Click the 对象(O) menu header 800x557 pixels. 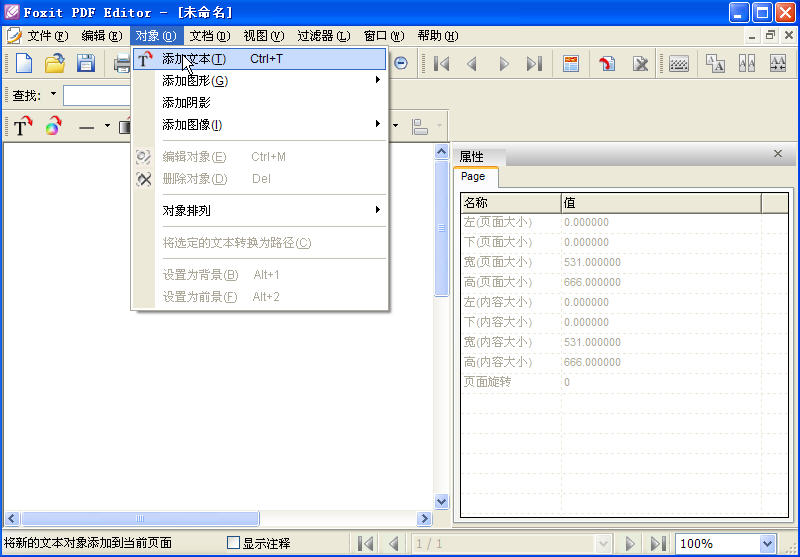coord(156,36)
